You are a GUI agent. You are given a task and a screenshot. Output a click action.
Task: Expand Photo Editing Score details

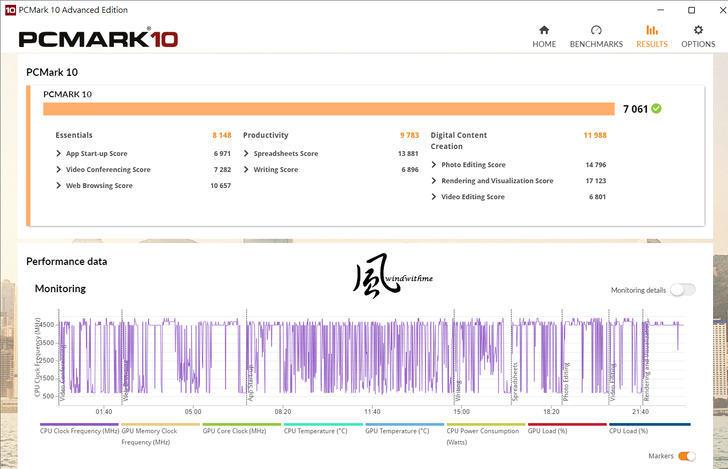tap(434, 164)
